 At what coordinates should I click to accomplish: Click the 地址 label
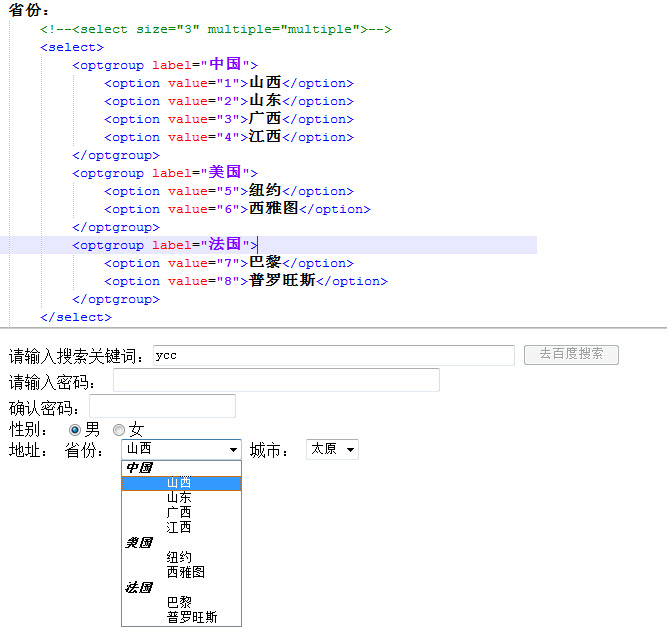coord(28,450)
